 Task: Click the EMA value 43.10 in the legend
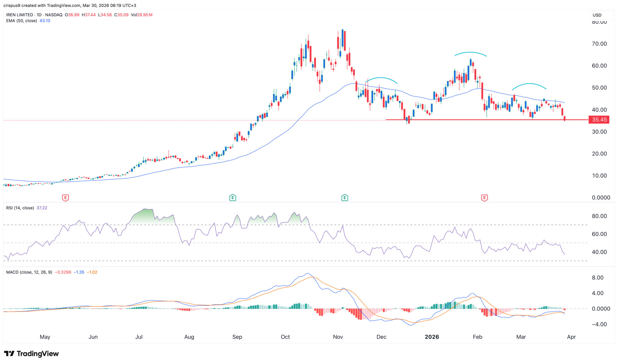[45, 21]
